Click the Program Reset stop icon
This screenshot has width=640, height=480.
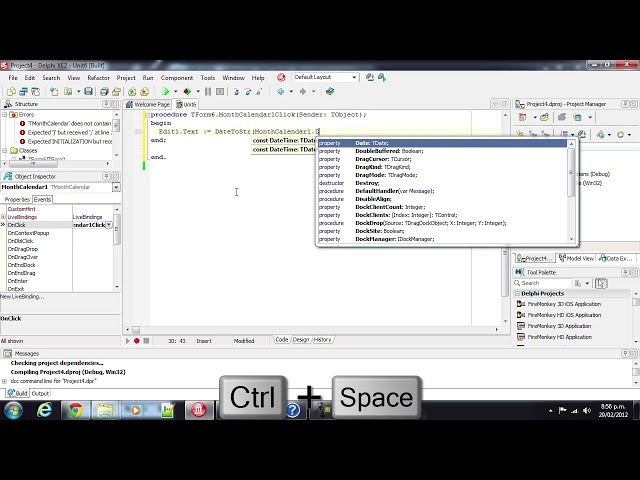pos(220,91)
